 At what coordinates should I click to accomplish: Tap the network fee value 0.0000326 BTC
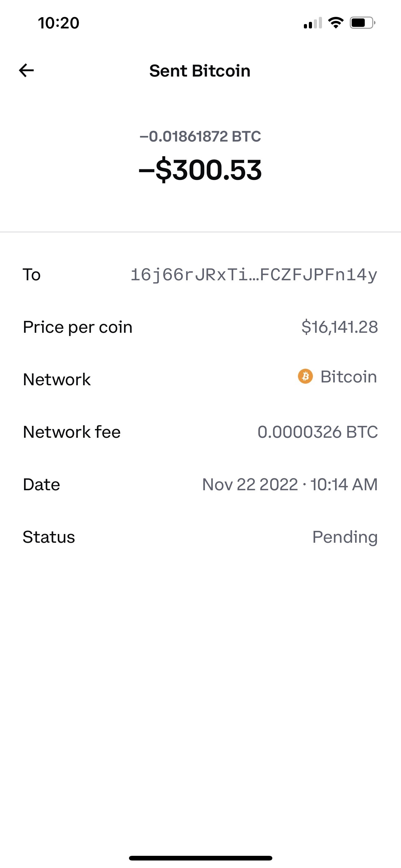click(x=318, y=432)
